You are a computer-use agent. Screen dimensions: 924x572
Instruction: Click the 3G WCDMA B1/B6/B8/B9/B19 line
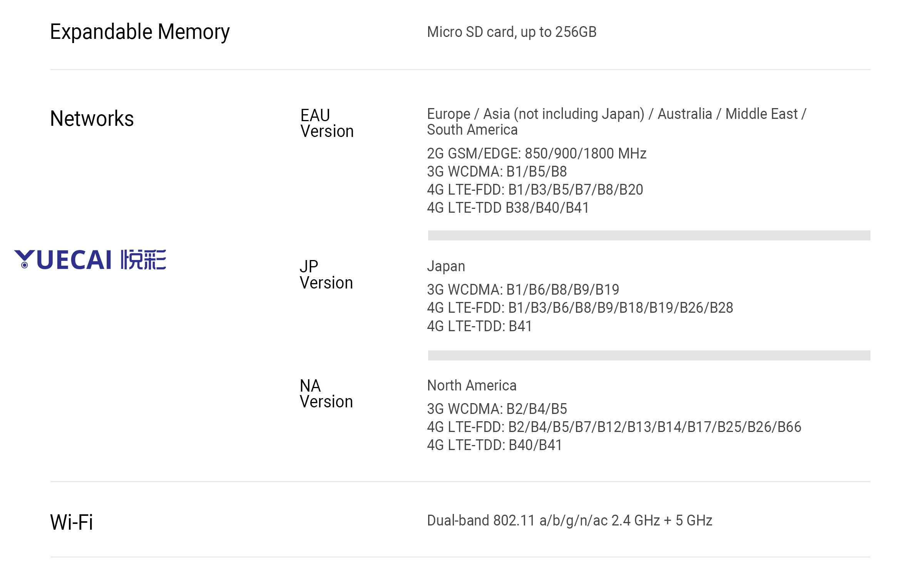[523, 290]
